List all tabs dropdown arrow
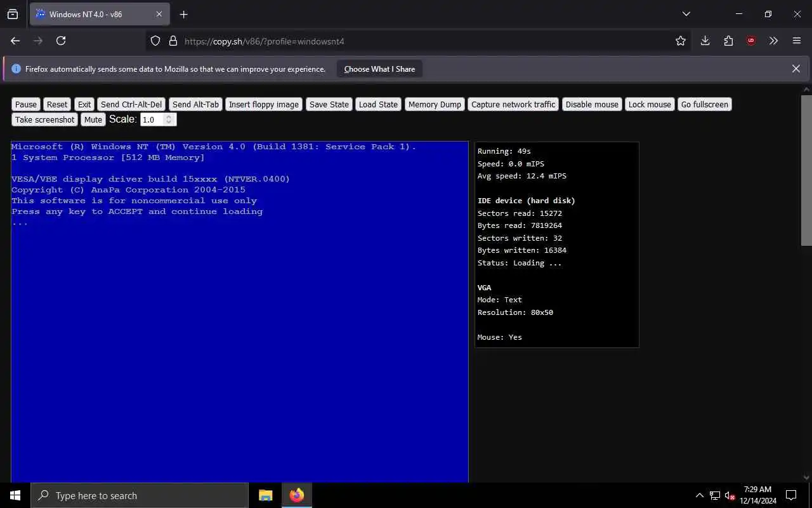Viewport: 812px width, 508px height. [686, 14]
